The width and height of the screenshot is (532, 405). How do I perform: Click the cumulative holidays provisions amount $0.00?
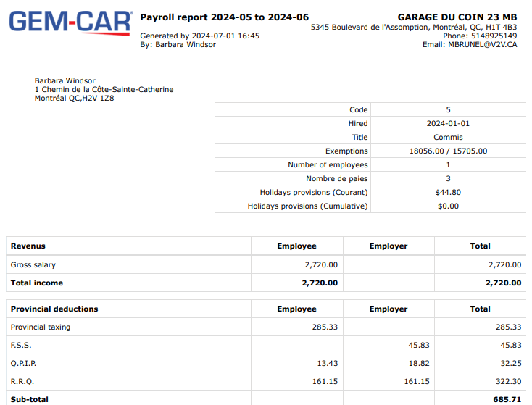(448, 206)
